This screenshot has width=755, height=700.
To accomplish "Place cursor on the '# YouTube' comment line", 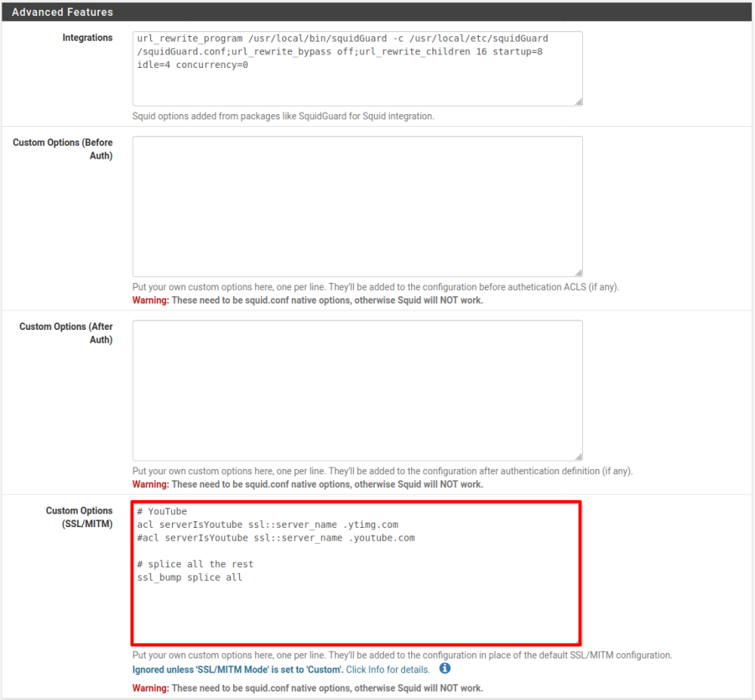I will click(x=162, y=511).
